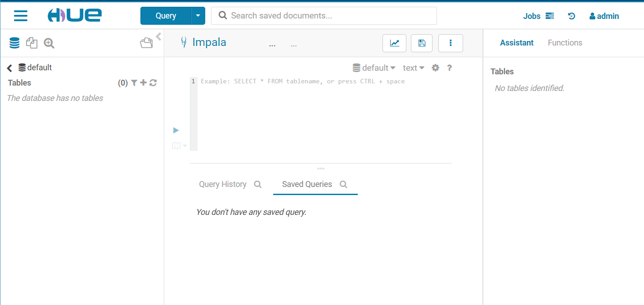Select the Functions tab
The width and height of the screenshot is (644, 305).
565,43
